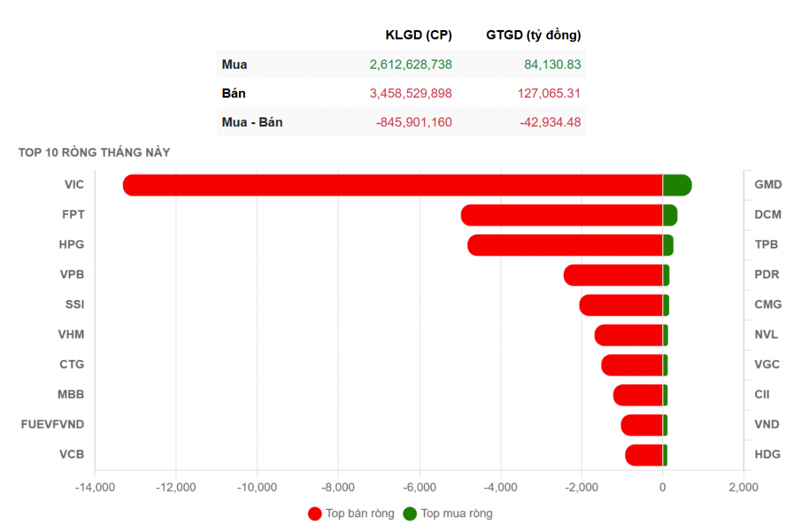The width and height of the screenshot is (801, 532).
Task: Select the 'Mua' table row label
Action: point(234,65)
